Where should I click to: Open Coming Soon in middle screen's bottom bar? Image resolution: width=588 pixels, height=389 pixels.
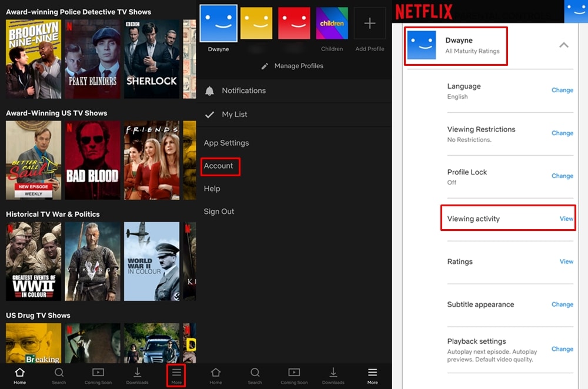pos(294,376)
